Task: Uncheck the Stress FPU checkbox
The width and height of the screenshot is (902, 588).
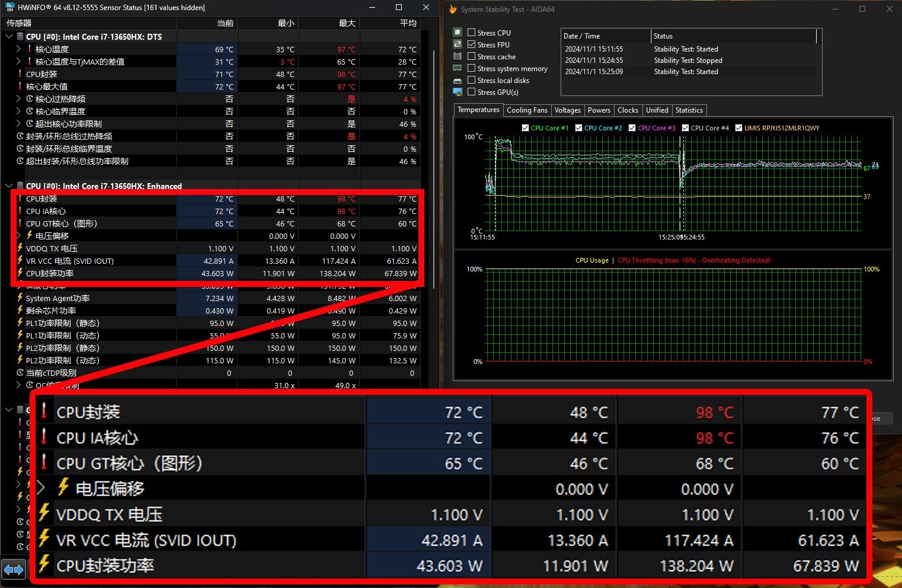Action: (472, 44)
